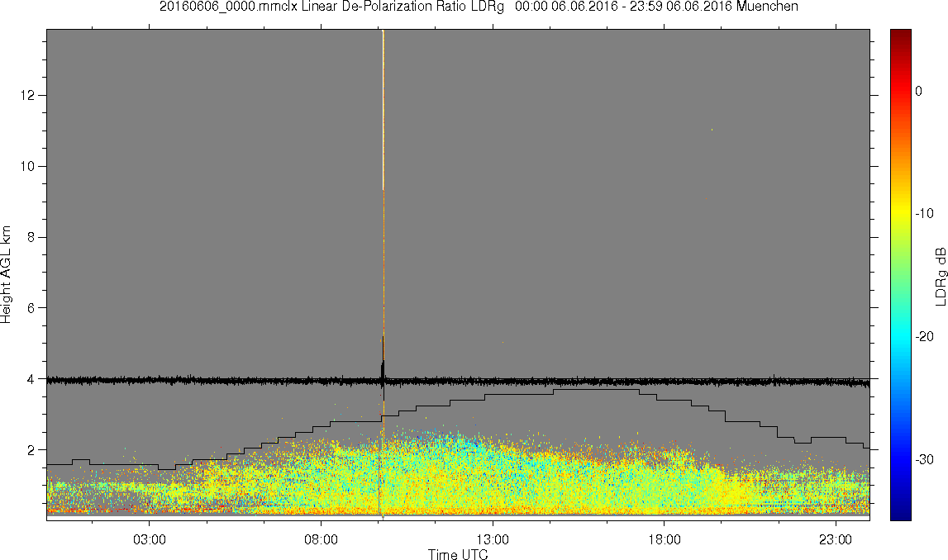
Task: Click the 03:00 time tick label
Action: coord(150,539)
